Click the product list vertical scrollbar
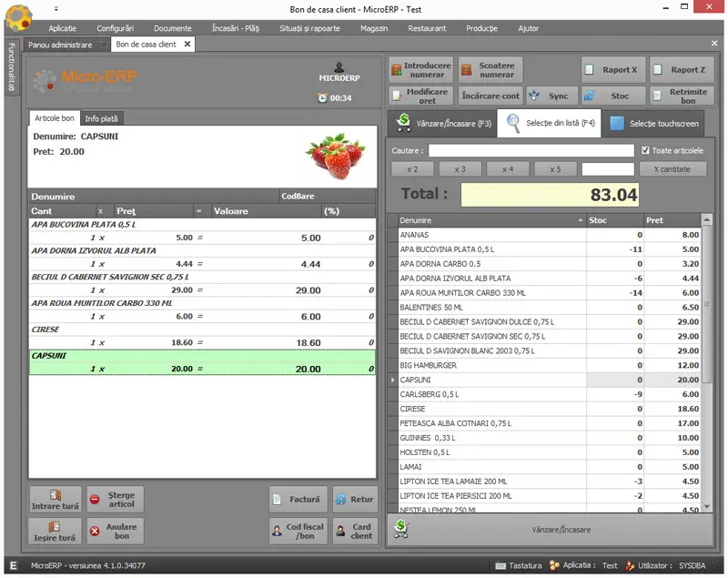The height and width of the screenshot is (578, 728). 707,305
